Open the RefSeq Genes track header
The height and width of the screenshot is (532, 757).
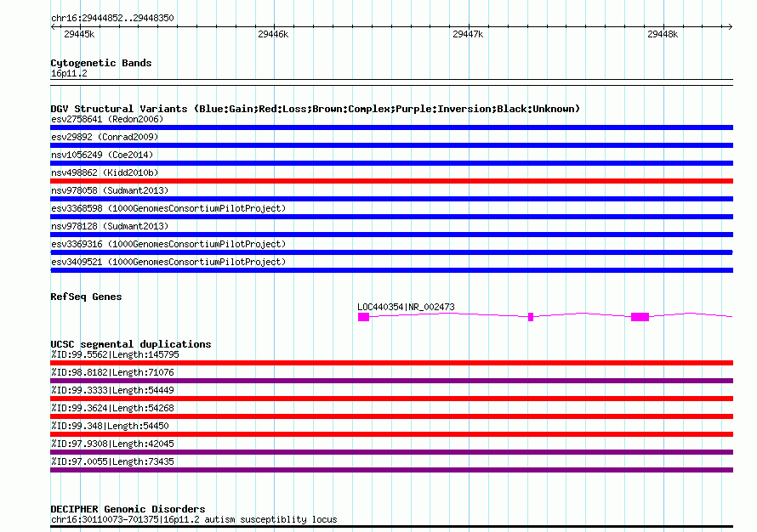coord(86,297)
